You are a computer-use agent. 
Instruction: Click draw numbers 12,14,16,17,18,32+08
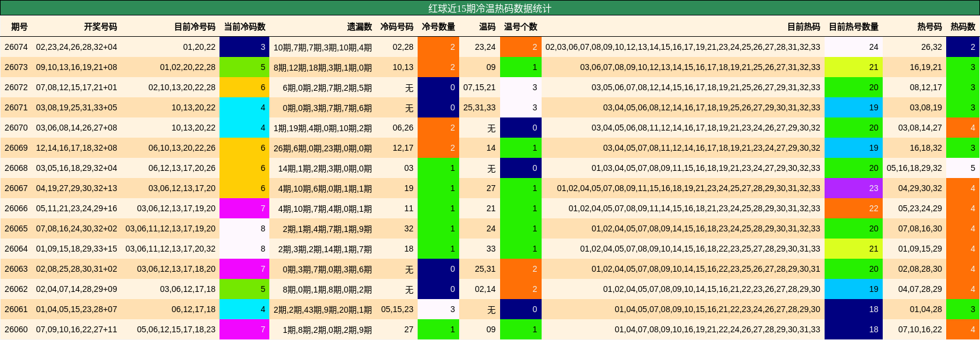pyautogui.click(x=77, y=148)
